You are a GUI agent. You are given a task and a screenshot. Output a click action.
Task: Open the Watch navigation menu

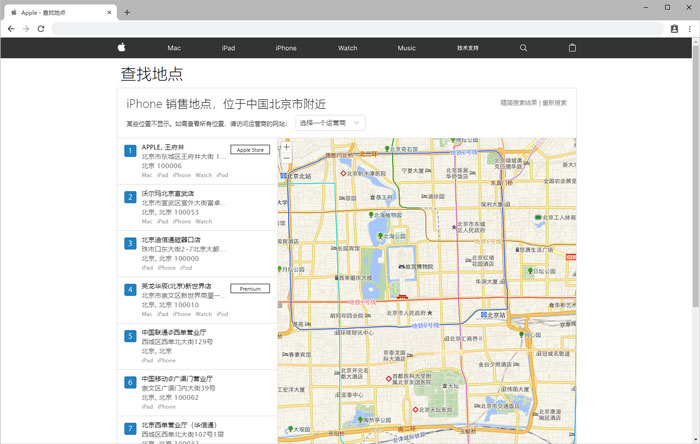click(347, 48)
